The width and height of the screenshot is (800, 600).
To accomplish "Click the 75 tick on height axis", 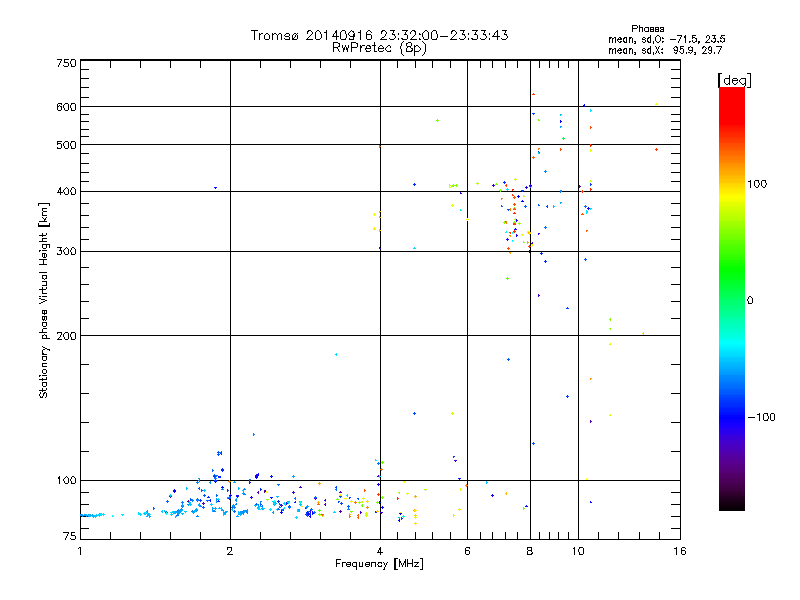I will [x=69, y=539].
